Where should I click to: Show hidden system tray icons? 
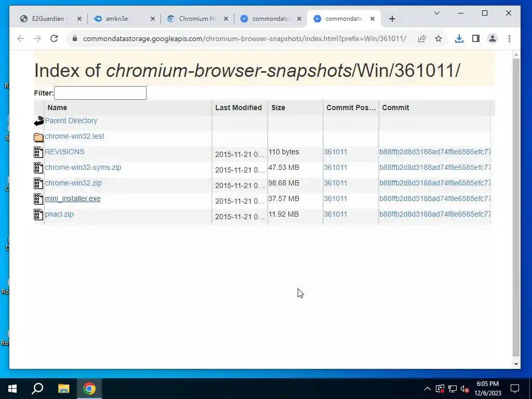click(428, 389)
